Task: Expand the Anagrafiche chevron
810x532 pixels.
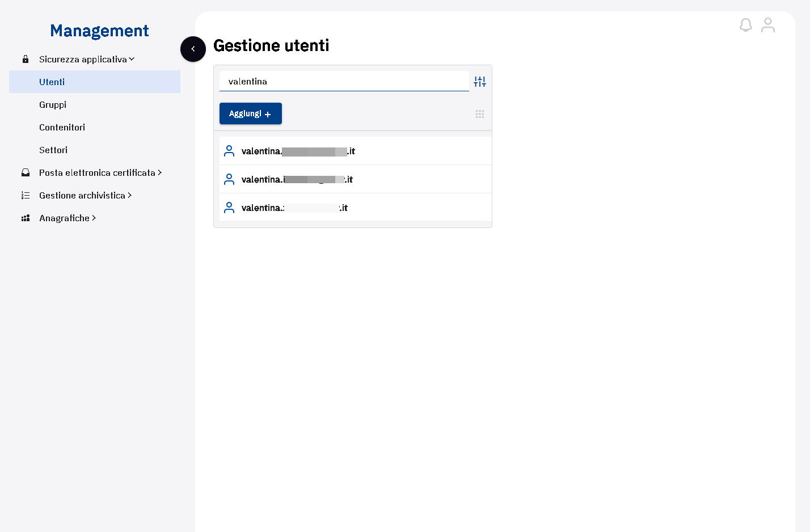Action: pos(94,218)
